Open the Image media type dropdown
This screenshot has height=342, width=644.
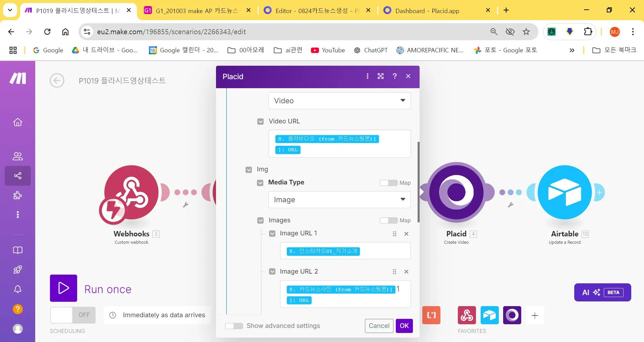click(339, 199)
